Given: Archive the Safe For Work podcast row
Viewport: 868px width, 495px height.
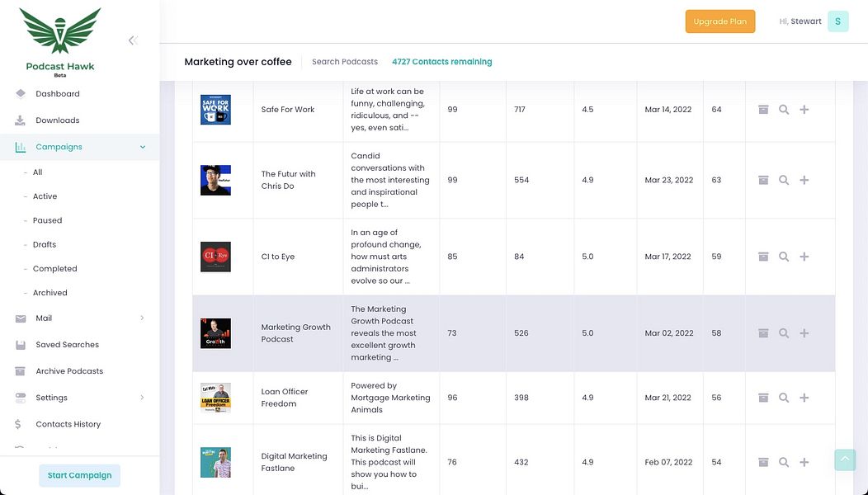Looking at the screenshot, I should point(763,110).
